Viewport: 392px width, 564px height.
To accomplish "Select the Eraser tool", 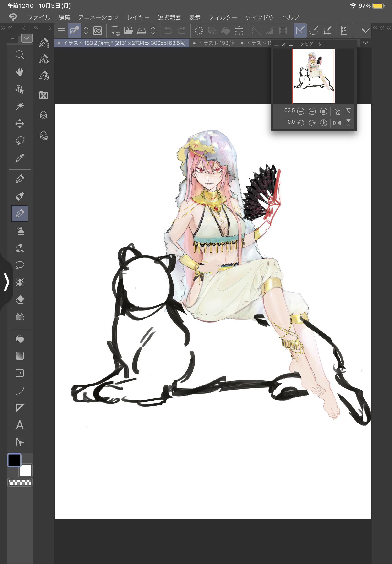I will tap(20, 299).
